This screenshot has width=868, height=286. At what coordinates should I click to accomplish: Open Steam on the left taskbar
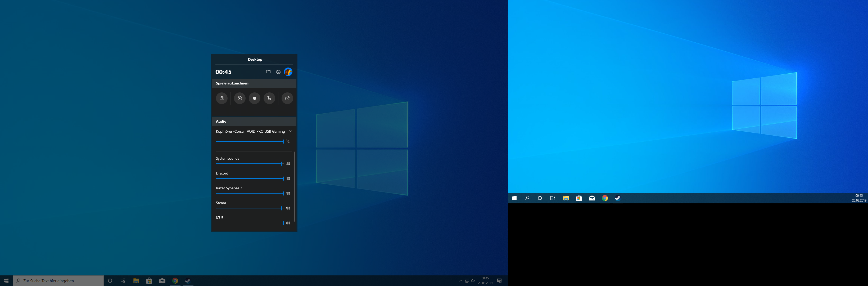188,281
